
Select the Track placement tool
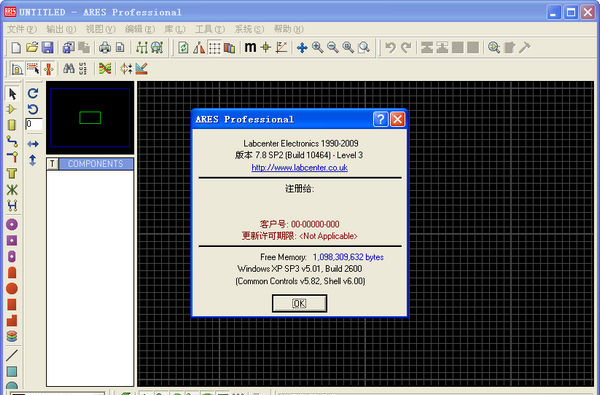(12, 142)
